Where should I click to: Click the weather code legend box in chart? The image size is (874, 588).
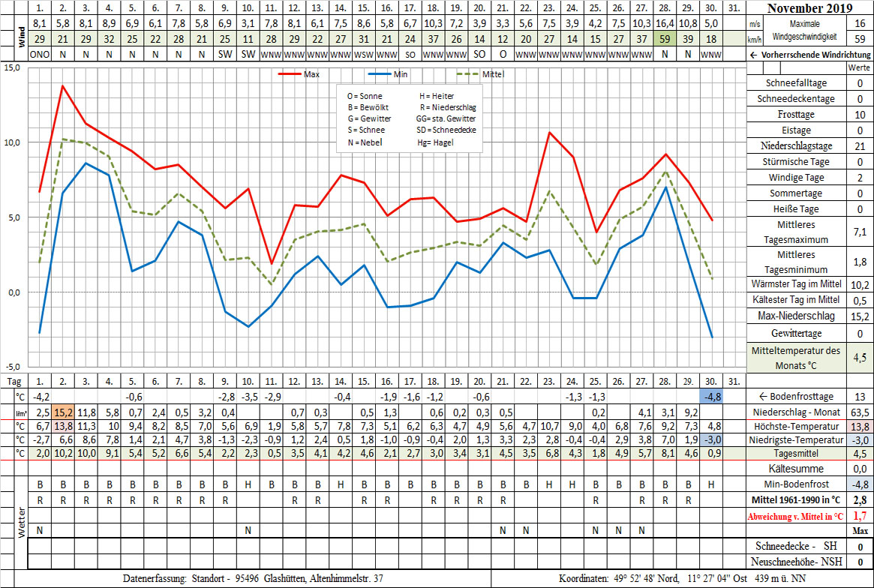(409, 118)
